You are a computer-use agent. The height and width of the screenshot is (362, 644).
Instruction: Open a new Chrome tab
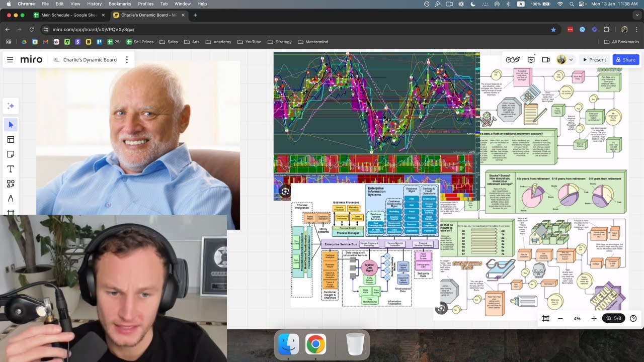195,15
